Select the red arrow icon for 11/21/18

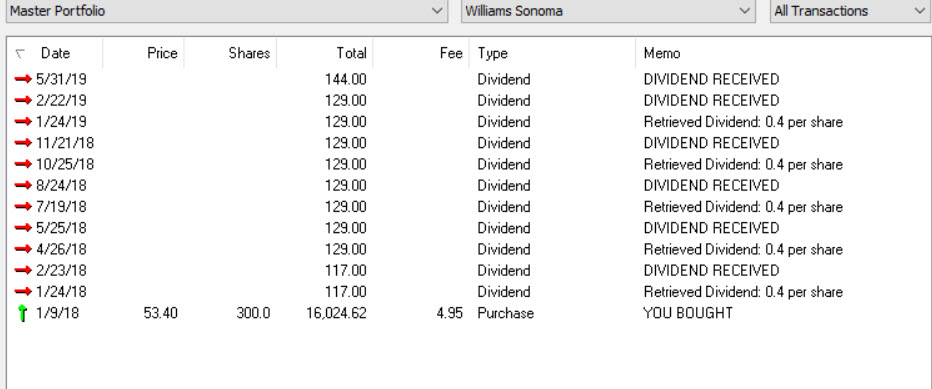23,143
